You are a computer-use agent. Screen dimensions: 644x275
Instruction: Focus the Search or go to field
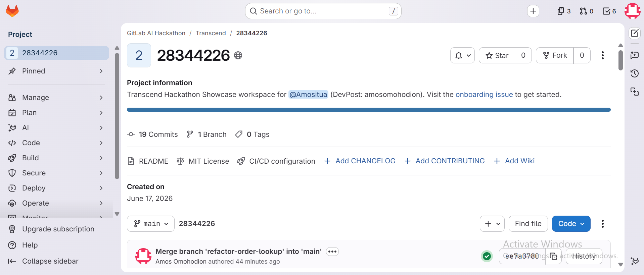[x=323, y=11]
